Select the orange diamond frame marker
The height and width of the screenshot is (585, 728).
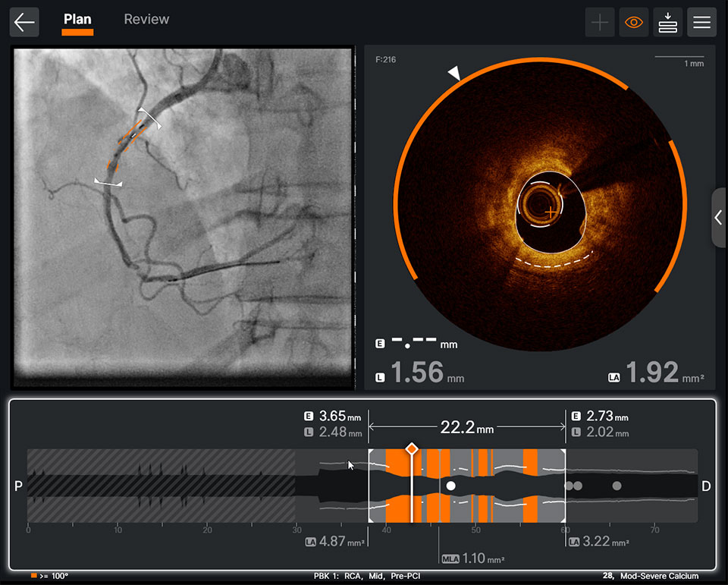(412, 449)
